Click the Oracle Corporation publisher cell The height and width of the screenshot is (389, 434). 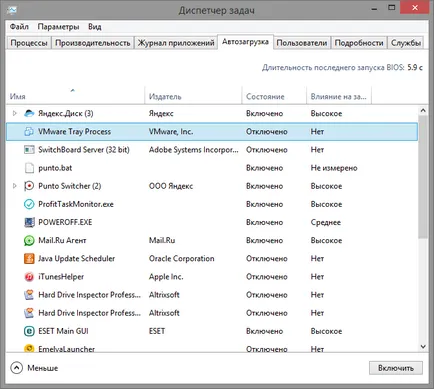click(x=181, y=258)
